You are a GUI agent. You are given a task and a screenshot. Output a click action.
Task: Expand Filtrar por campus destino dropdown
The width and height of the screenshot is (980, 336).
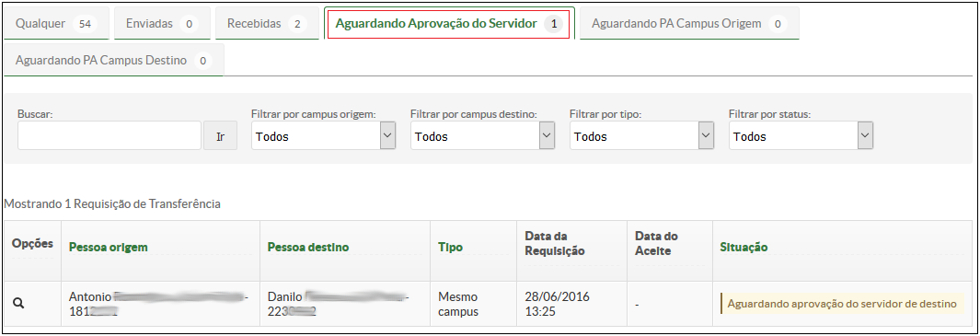point(482,135)
